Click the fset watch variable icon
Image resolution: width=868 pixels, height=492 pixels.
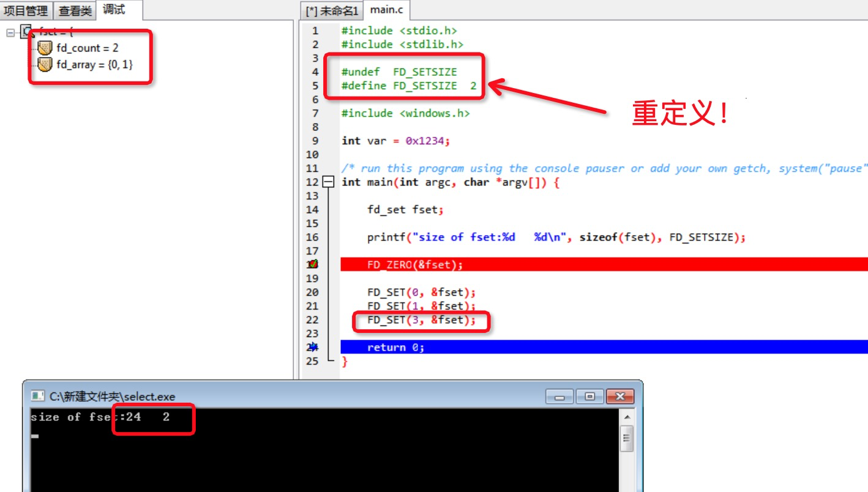click(x=26, y=32)
